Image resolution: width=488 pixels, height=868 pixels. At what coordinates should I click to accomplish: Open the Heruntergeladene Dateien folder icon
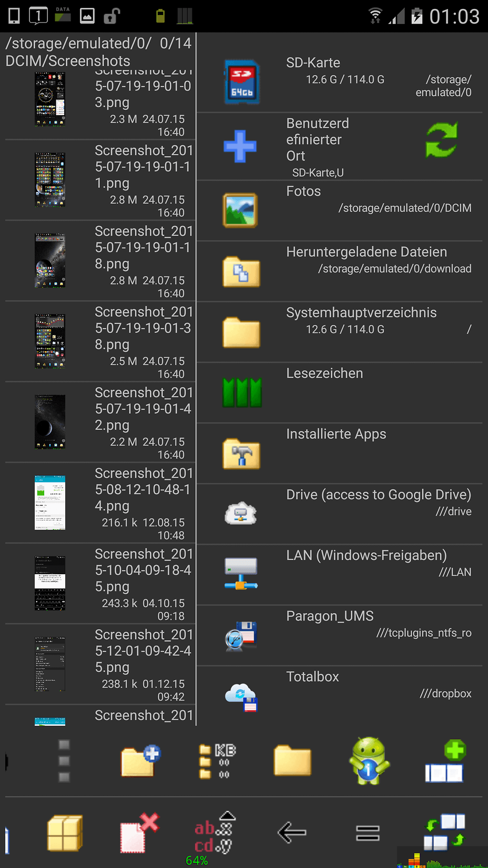pyautogui.click(x=241, y=272)
